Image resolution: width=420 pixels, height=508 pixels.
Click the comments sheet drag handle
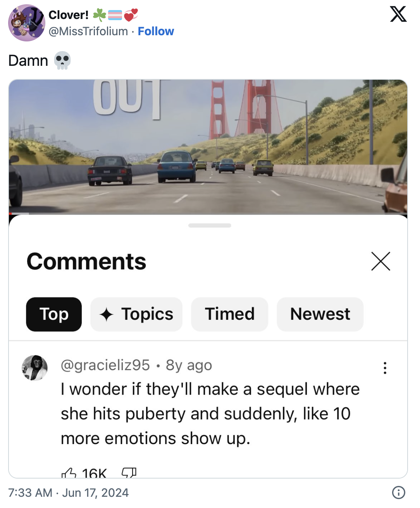click(x=210, y=225)
